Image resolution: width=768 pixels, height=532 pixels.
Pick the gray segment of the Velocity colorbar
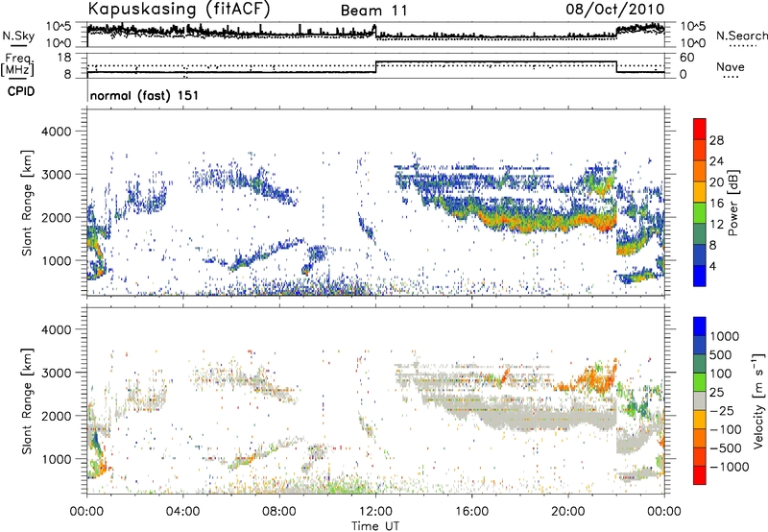coord(700,400)
